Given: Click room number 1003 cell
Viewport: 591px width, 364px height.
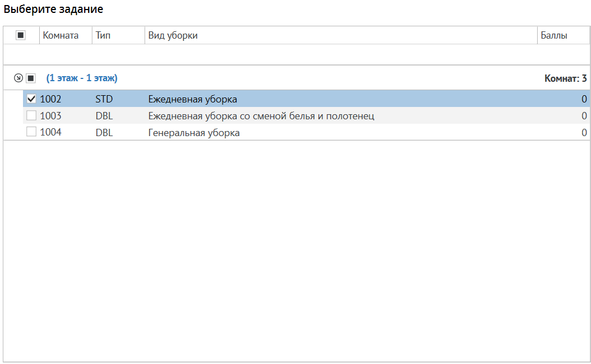Looking at the screenshot, I should 51,116.
